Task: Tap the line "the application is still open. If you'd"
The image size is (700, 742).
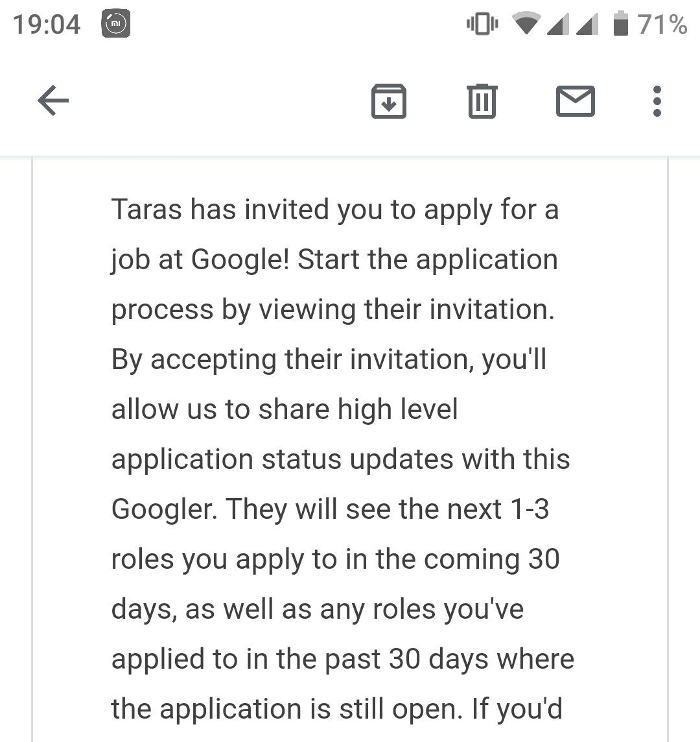Action: click(337, 709)
